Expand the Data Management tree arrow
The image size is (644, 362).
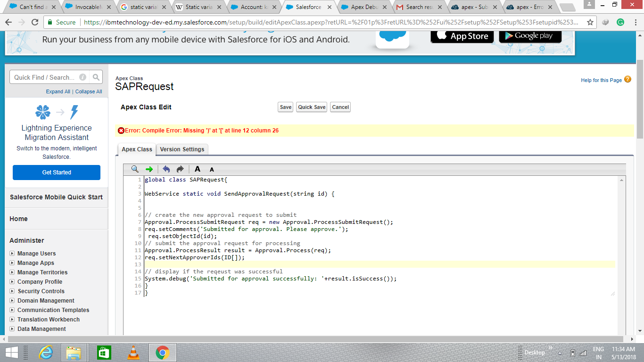[12, 329]
